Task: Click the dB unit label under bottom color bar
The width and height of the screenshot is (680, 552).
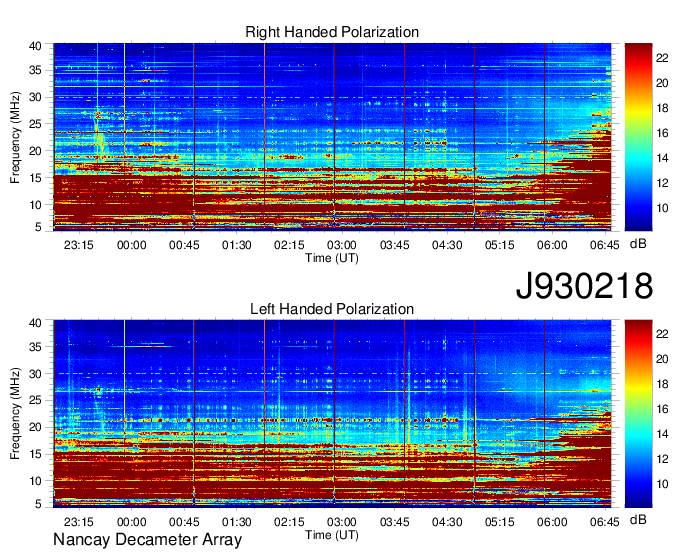Action: pyautogui.click(x=638, y=520)
